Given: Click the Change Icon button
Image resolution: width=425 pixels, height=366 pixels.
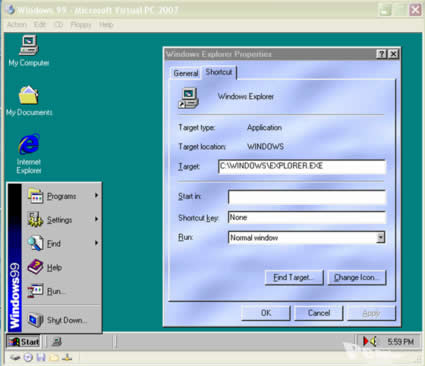Looking at the screenshot, I should pos(357,277).
